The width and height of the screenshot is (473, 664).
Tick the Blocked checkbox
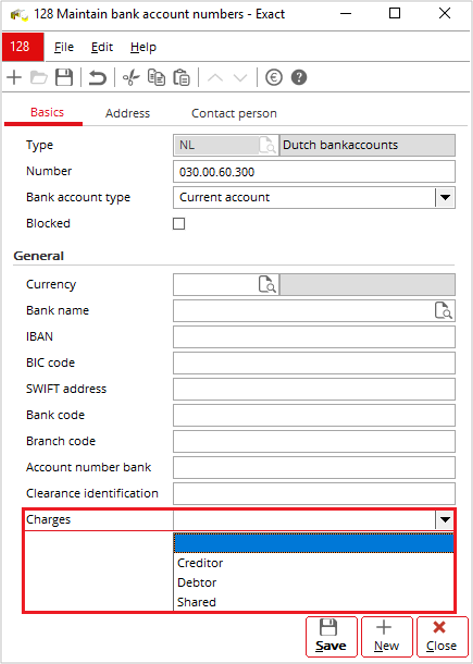[x=179, y=224]
